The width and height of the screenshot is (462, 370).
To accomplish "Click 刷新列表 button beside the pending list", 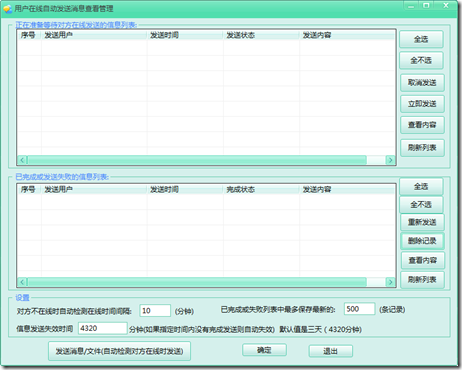I will coord(422,147).
